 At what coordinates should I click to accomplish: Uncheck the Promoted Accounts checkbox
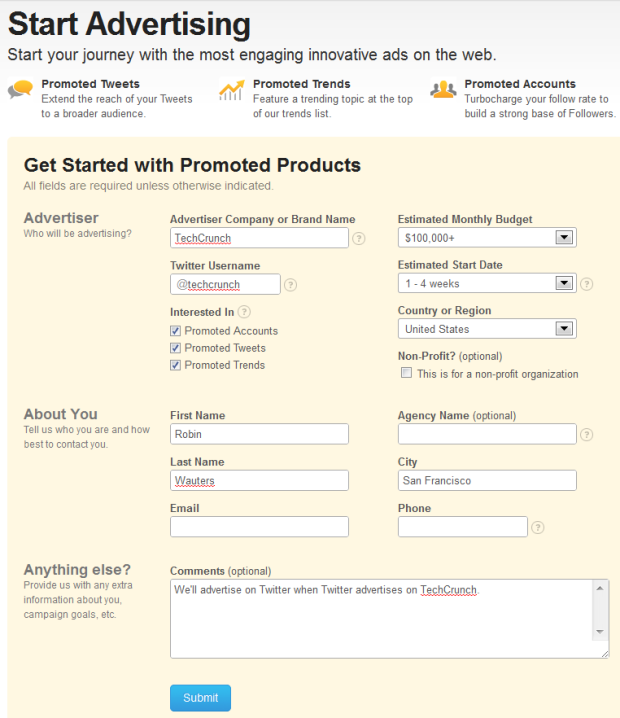[176, 331]
